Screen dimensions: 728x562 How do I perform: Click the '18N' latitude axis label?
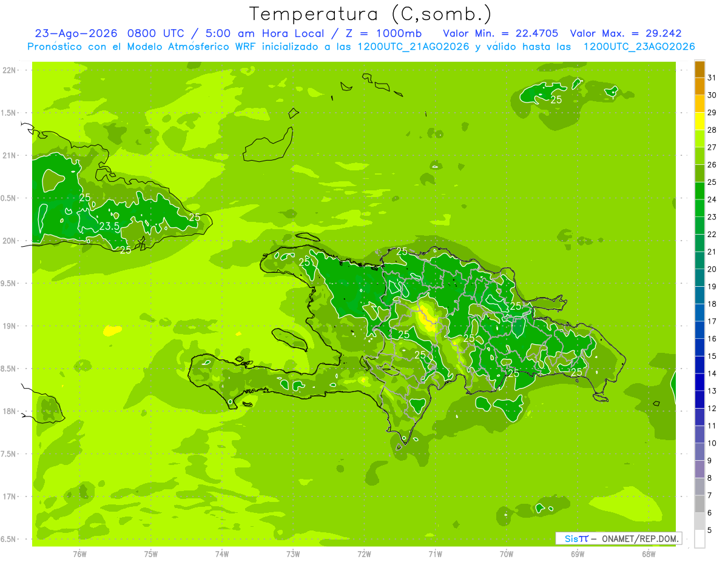[8, 411]
